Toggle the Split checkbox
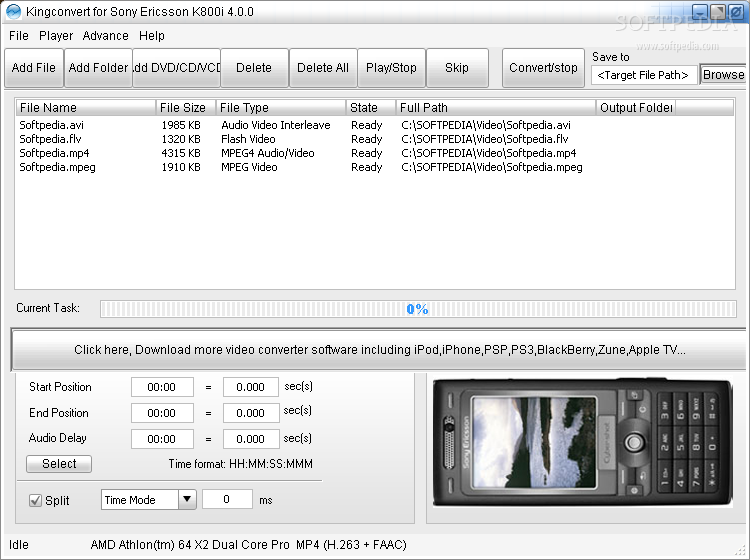Viewport: 750px width, 560px height. tap(35, 500)
